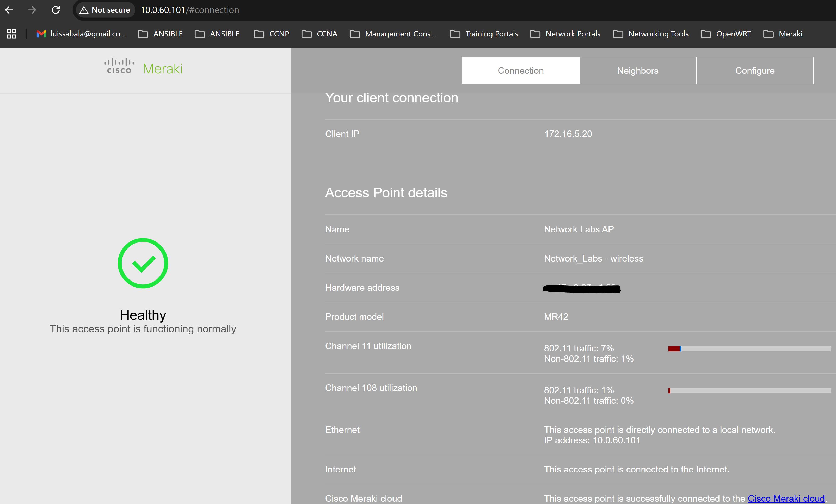
Task: Click the browser forward arrow
Action: [x=32, y=10]
